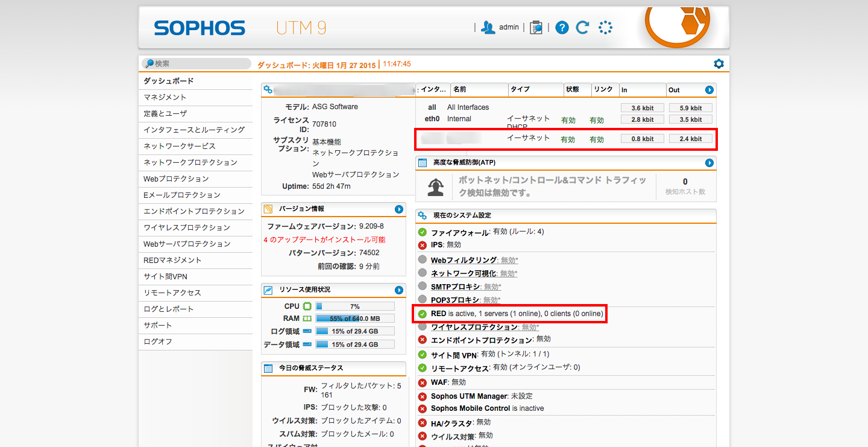Viewport: 868px width, 447px height.
Task: Click green status icon for ファイアウォール
Action: pyautogui.click(x=423, y=232)
